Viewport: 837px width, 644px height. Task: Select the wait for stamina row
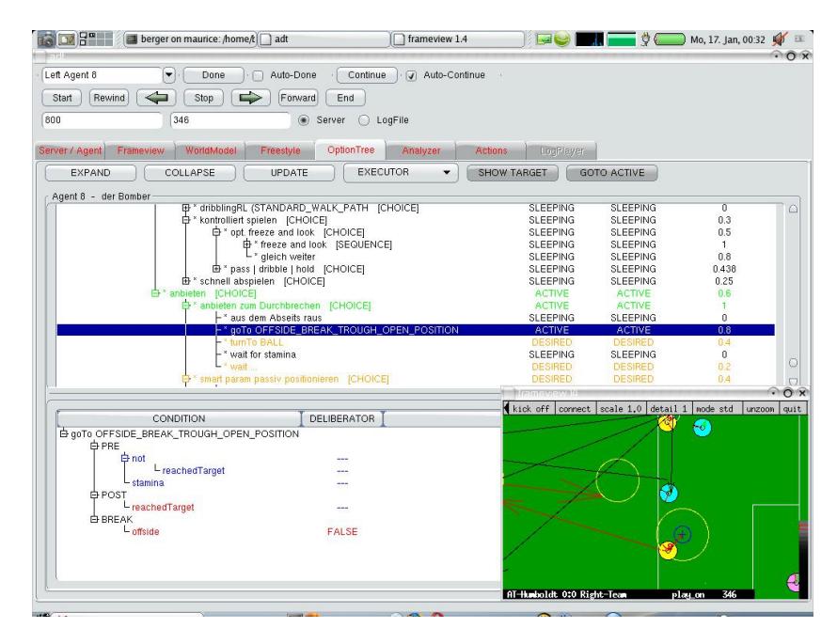click(x=416, y=354)
